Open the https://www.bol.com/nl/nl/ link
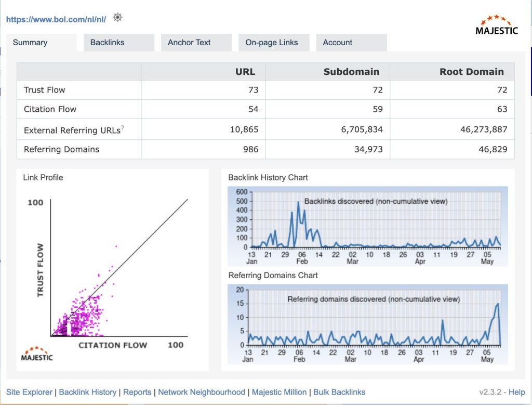 [56, 19]
